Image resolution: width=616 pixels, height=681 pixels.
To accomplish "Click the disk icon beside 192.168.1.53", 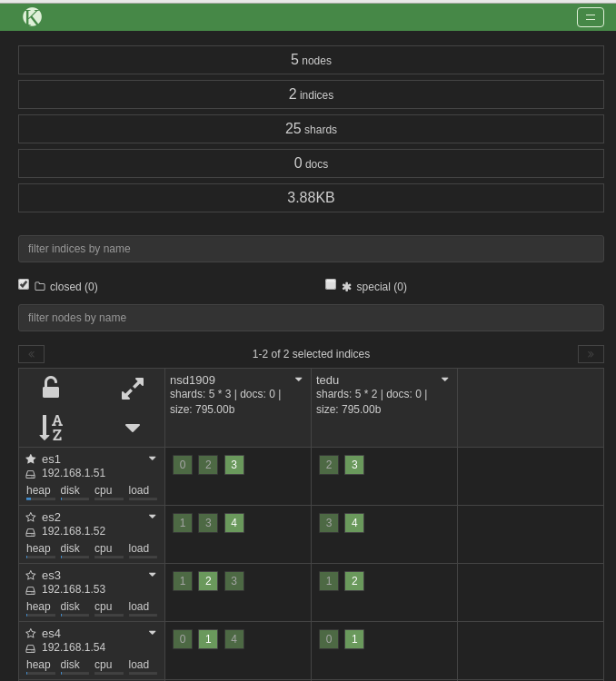I will click(x=30, y=590).
